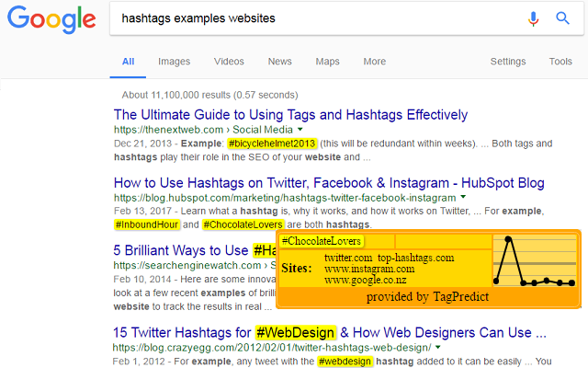Click highlighted #WebDesign in result title
588x368 pixels.
(x=295, y=333)
